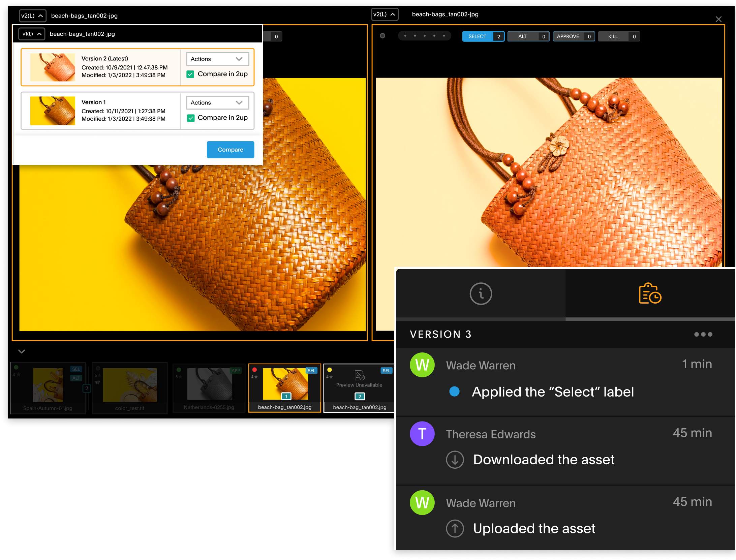Click SEL badge on orange-bordered beach-bag thumbnail
Screen dimensions: 736x560
[x=311, y=371]
